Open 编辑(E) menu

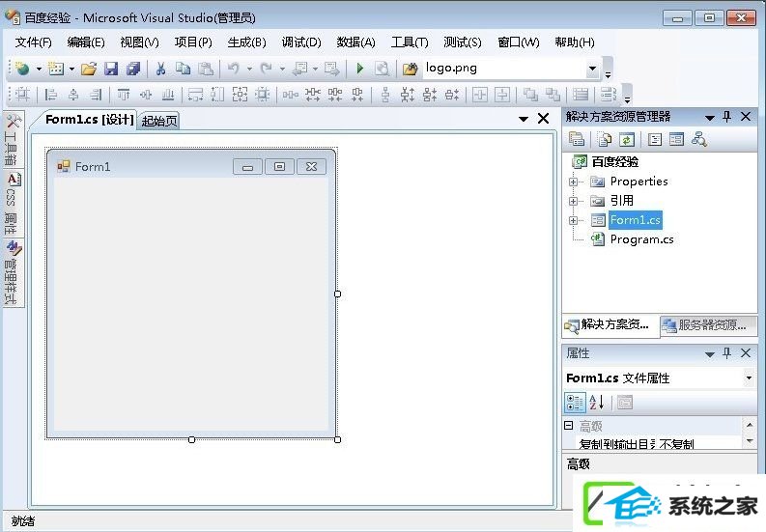86,42
